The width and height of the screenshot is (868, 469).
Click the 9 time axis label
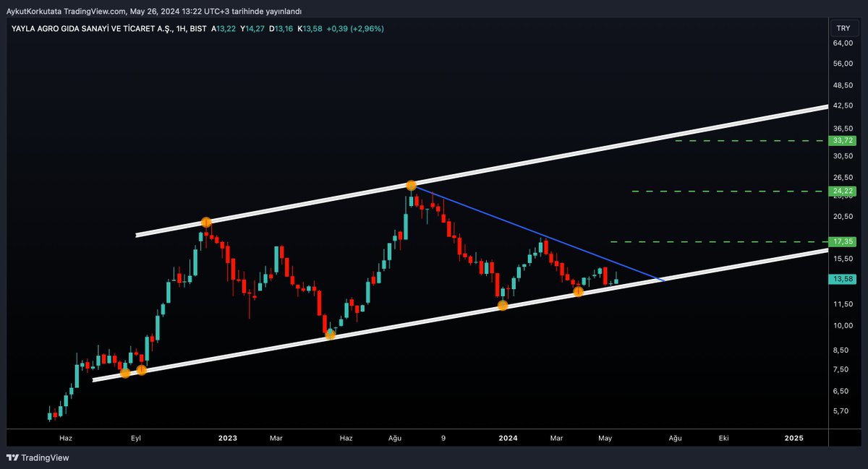(443, 438)
